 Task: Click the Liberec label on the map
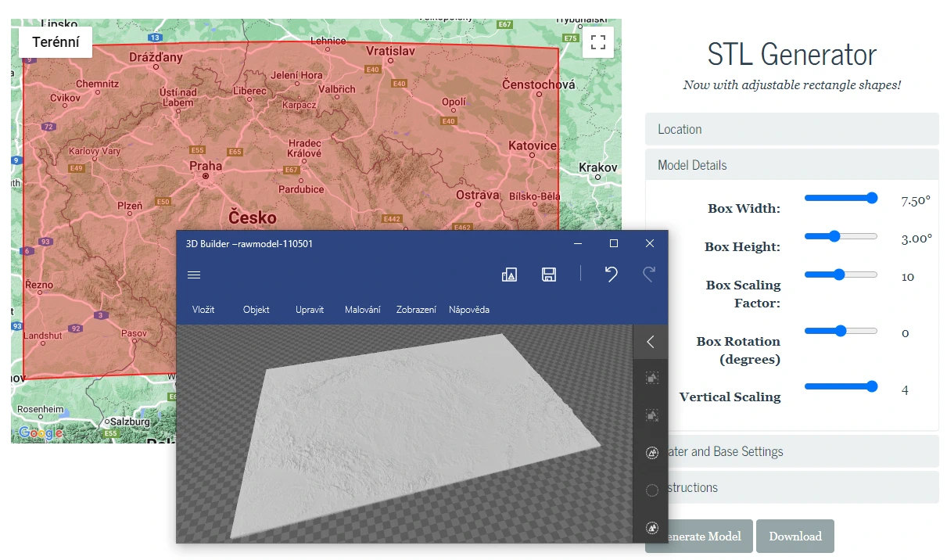point(249,91)
